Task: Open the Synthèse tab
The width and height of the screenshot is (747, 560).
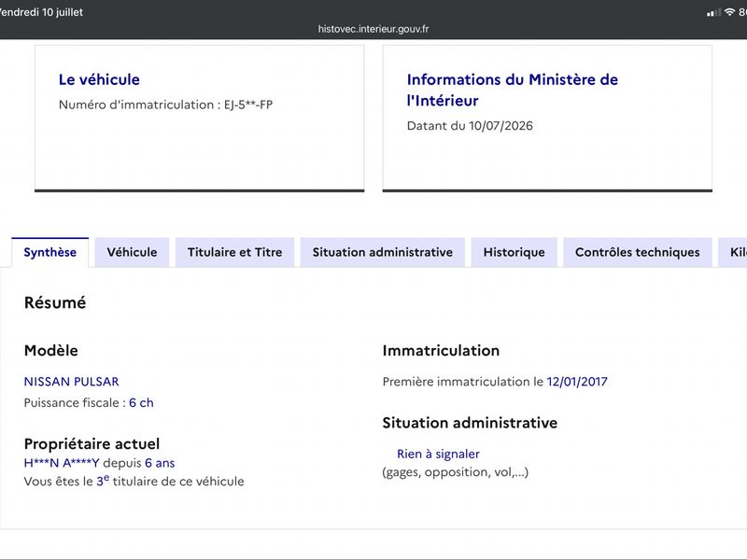Action: tap(50, 252)
